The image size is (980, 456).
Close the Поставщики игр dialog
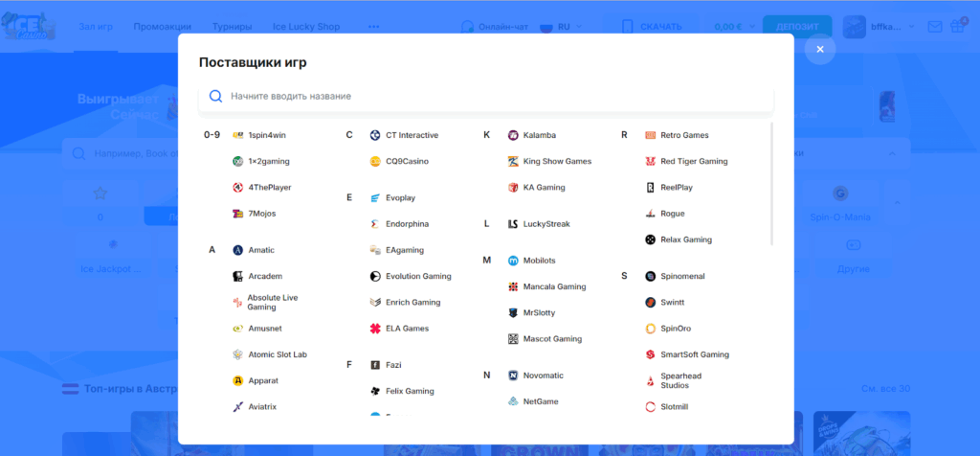point(820,49)
